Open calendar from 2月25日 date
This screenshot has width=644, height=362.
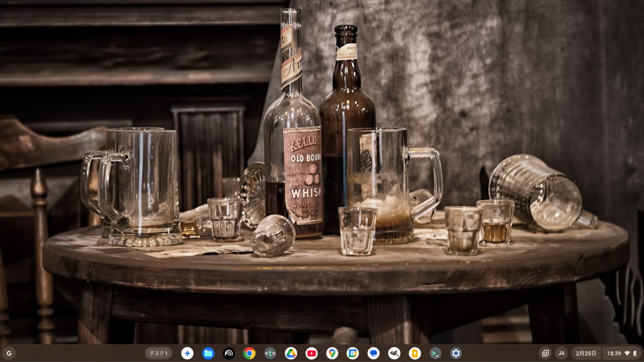pyautogui.click(x=586, y=353)
